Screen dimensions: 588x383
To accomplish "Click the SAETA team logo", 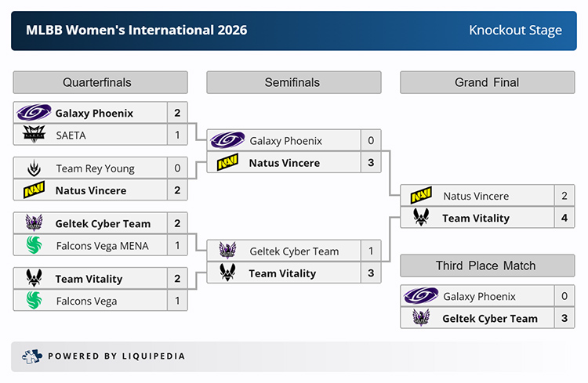I will (34, 134).
